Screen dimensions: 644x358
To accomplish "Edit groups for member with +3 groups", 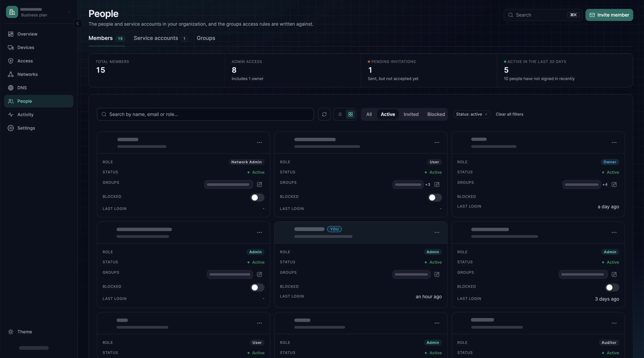I will pos(437,184).
